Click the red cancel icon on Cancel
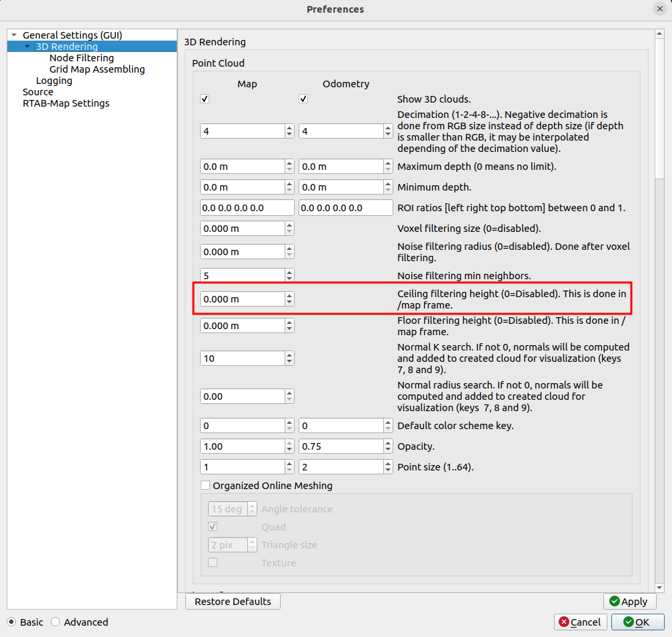The image size is (672, 637). (564, 622)
